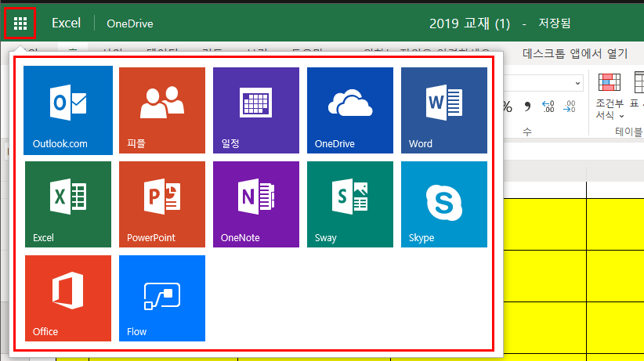The width and height of the screenshot is (644, 361).
Task: Apply comma style number format
Action: click(x=527, y=106)
